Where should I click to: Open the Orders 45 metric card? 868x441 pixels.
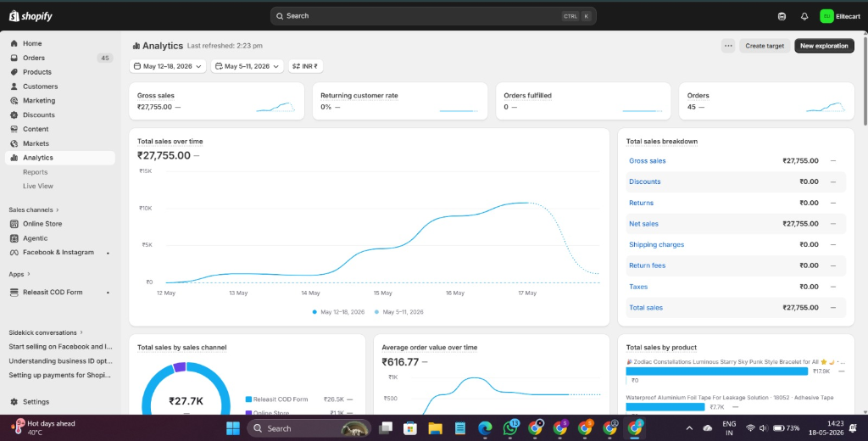point(766,101)
